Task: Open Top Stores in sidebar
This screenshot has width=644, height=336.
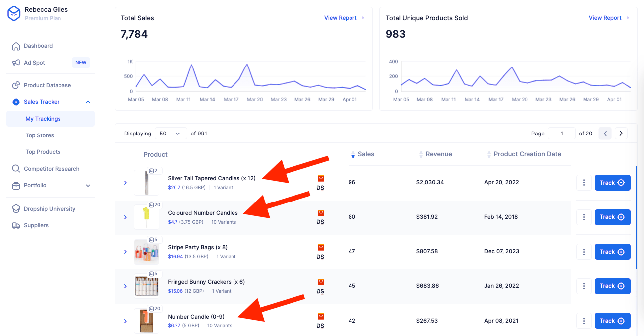Action: click(x=40, y=135)
